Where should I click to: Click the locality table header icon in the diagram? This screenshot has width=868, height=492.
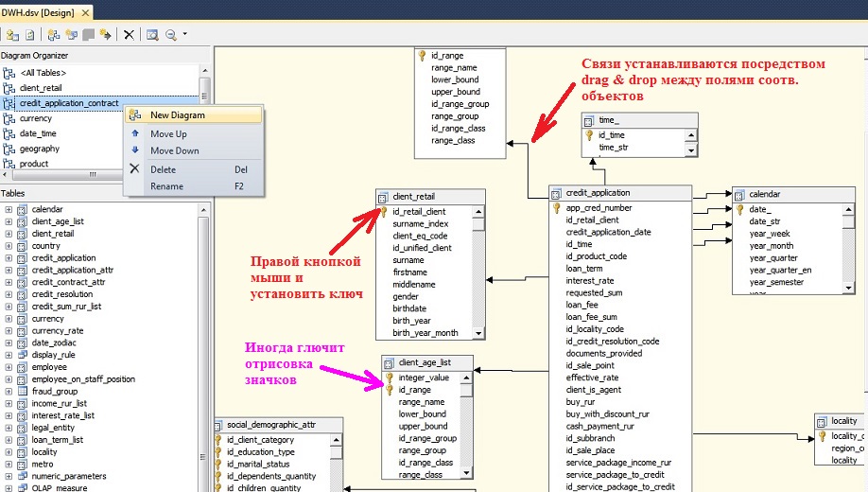click(822, 422)
